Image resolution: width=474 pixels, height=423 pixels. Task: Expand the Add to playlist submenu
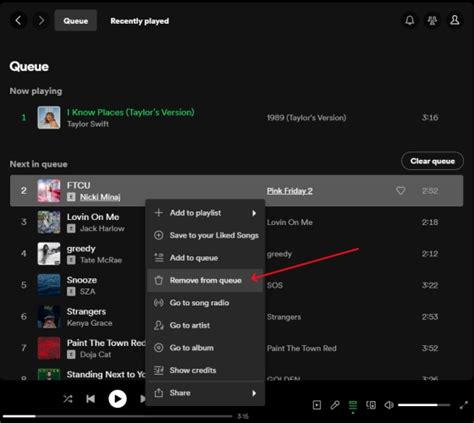[x=206, y=213]
